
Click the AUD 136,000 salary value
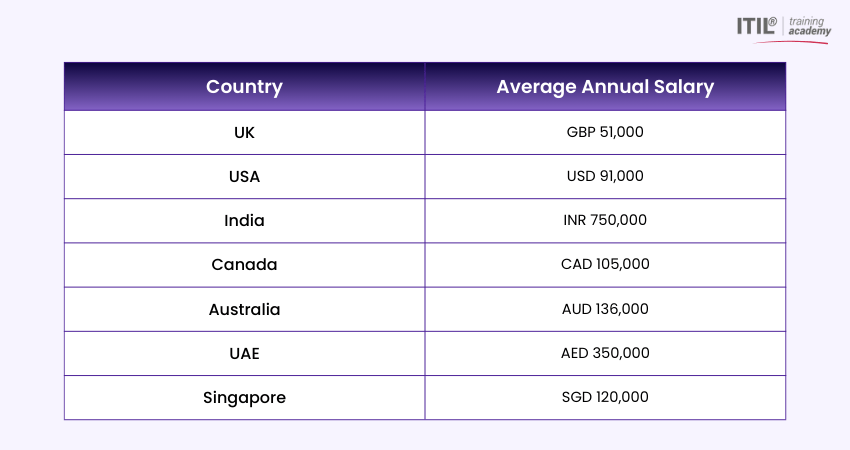tap(605, 309)
